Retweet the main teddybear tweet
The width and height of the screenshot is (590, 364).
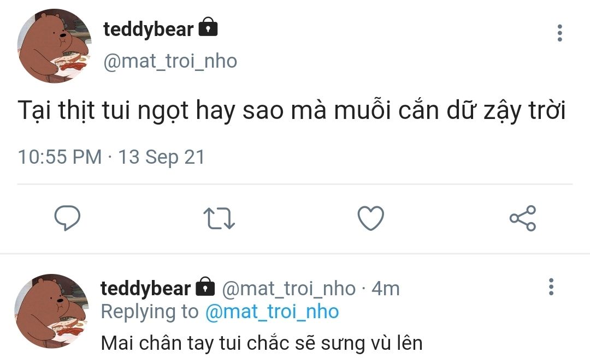click(219, 218)
